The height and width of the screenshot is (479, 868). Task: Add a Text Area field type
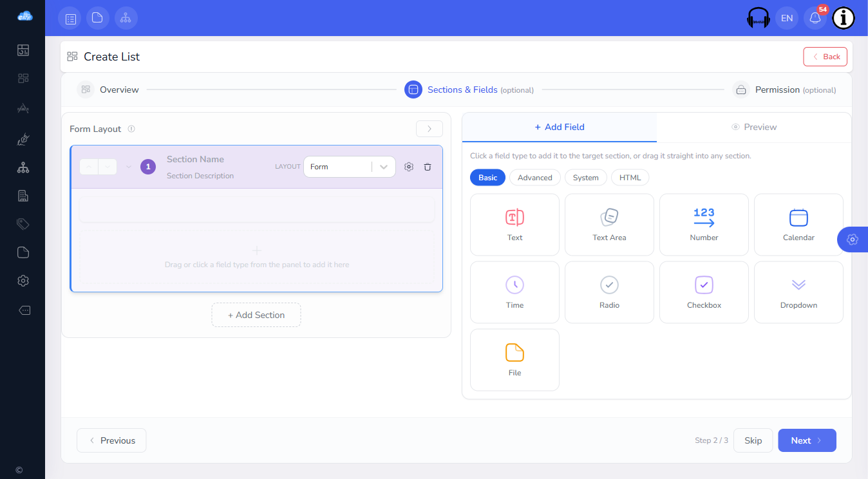click(x=609, y=225)
